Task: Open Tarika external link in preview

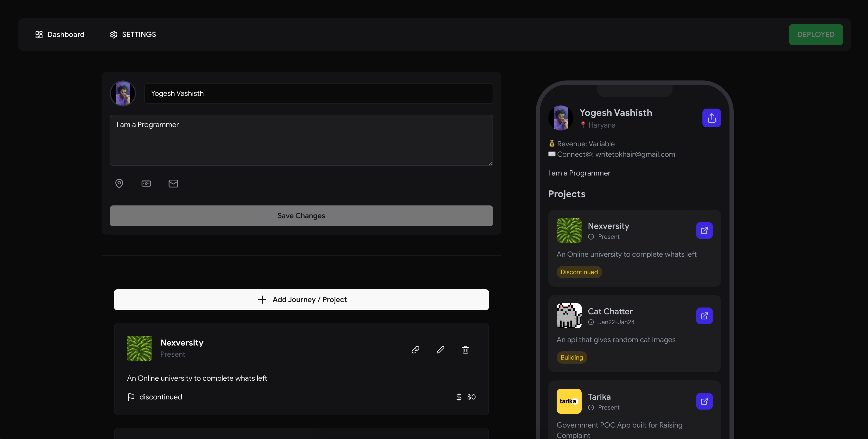Action: (x=704, y=401)
